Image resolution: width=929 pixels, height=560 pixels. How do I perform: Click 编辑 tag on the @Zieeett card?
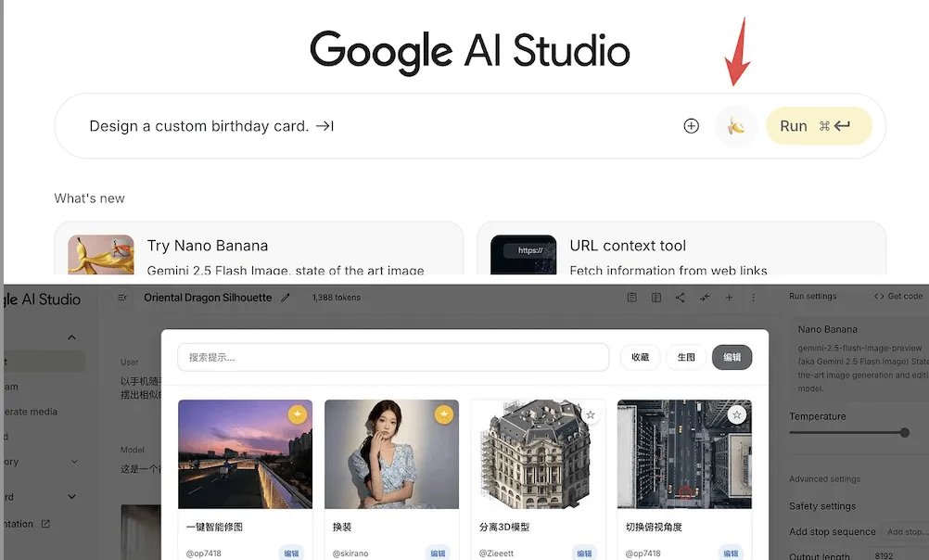(584, 553)
